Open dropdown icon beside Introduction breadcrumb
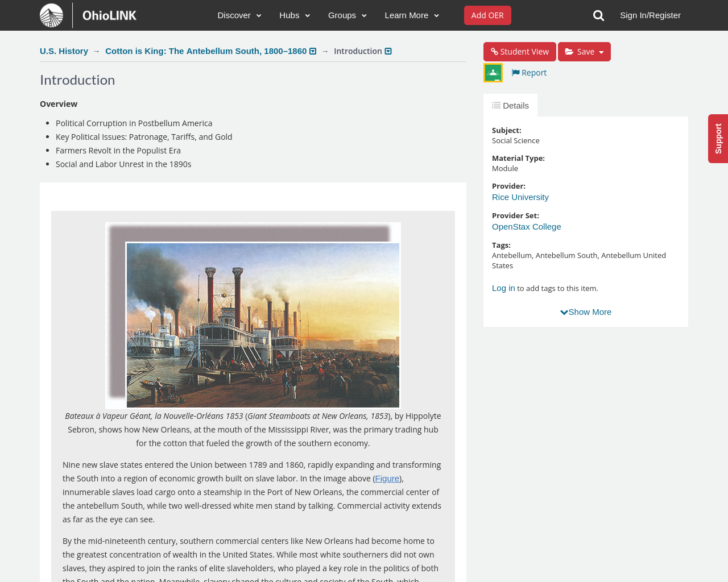 [388, 51]
